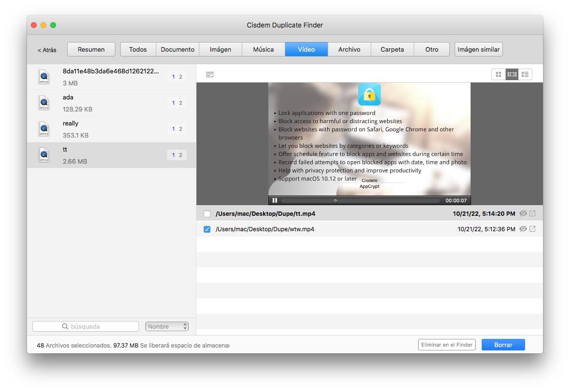Open the smart selection options icon
This screenshot has height=392, width=570.
coord(210,74)
